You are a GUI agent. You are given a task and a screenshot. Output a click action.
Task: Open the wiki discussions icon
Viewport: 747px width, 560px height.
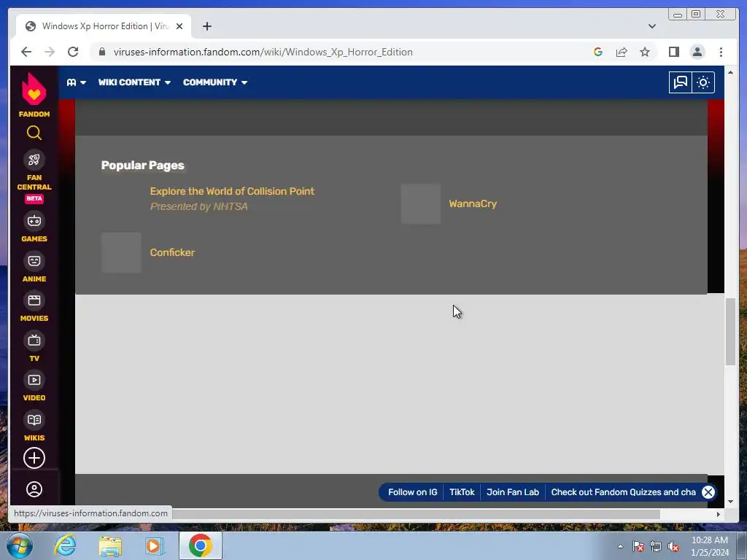point(681,82)
